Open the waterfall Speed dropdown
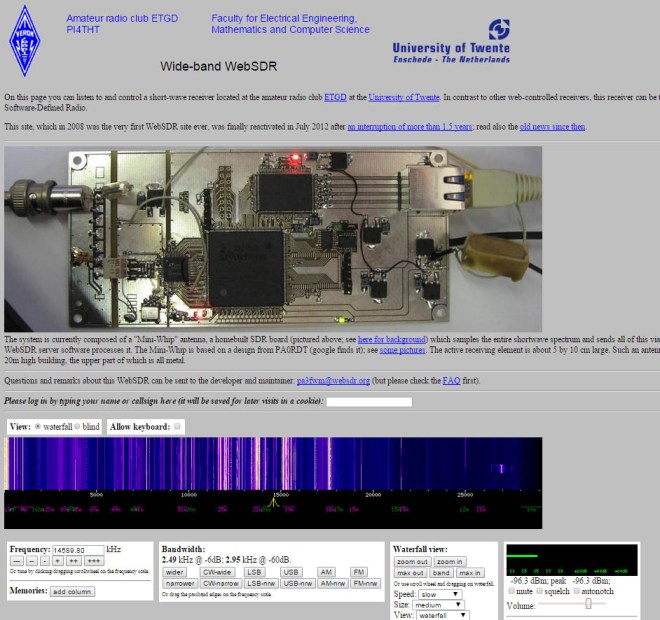 (441, 593)
